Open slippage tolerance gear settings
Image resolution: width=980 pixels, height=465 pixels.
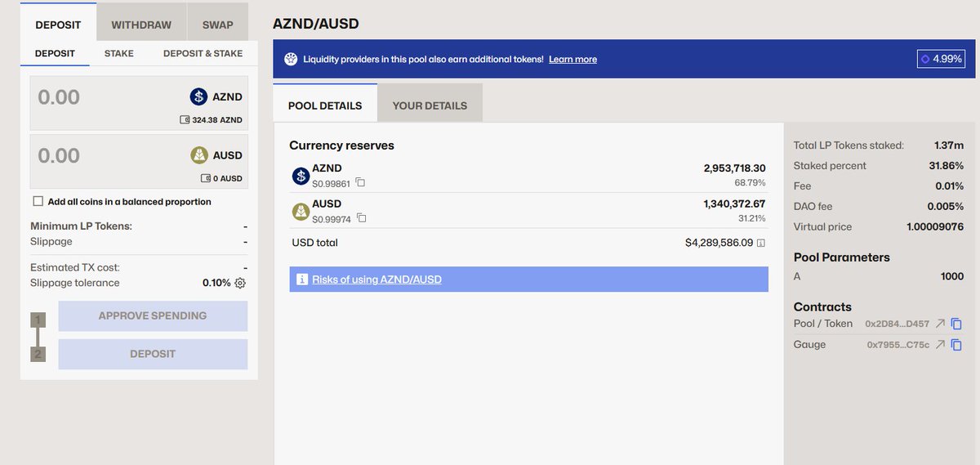coord(240,283)
